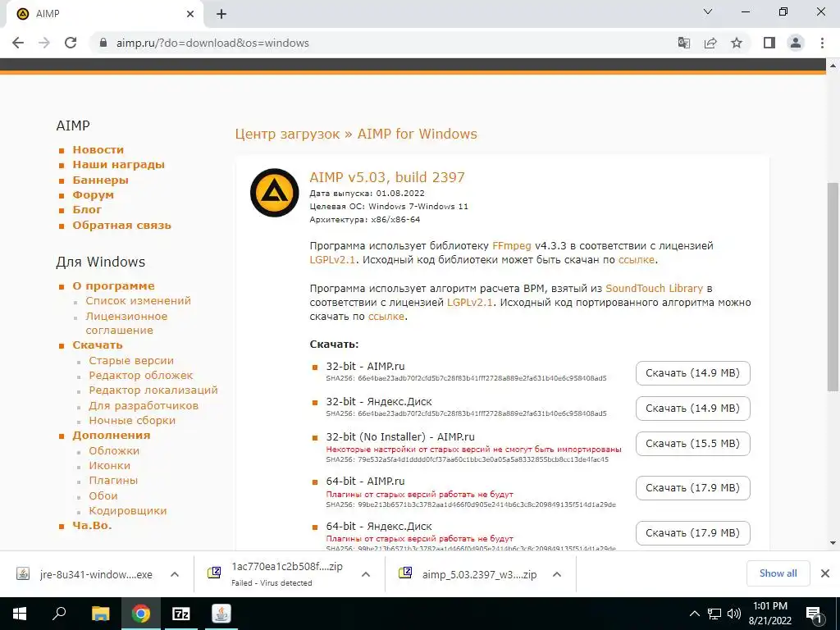Expand options for aimp_5.03.2397 zip download
The image size is (840, 630).
click(x=557, y=574)
